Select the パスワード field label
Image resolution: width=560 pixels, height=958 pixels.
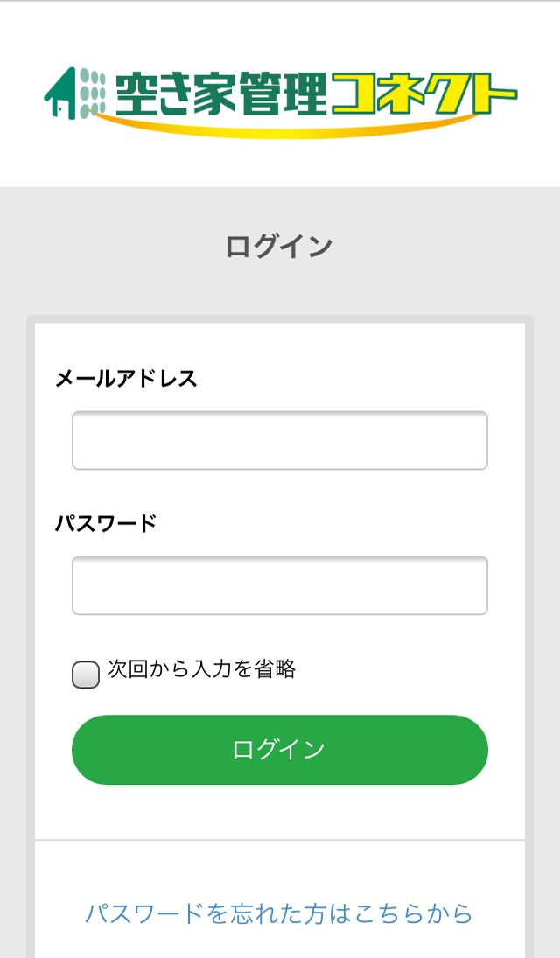pos(105,523)
